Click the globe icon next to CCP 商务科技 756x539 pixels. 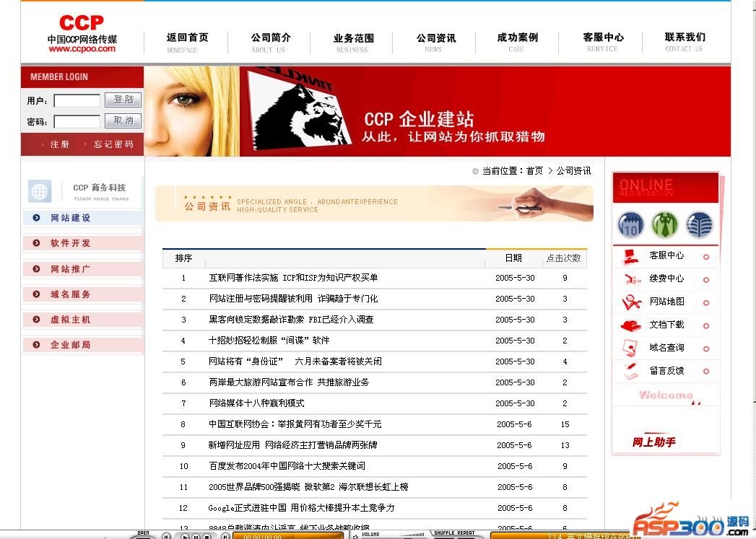(40, 191)
